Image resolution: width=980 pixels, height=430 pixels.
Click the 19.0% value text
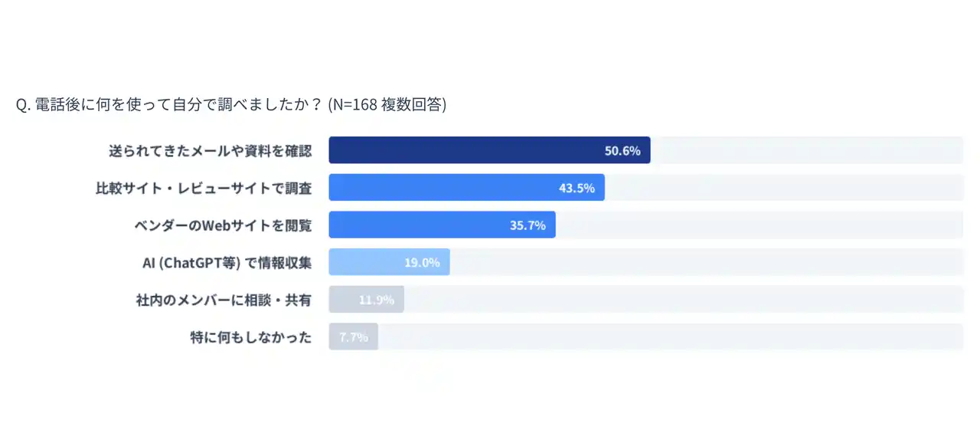click(x=422, y=262)
